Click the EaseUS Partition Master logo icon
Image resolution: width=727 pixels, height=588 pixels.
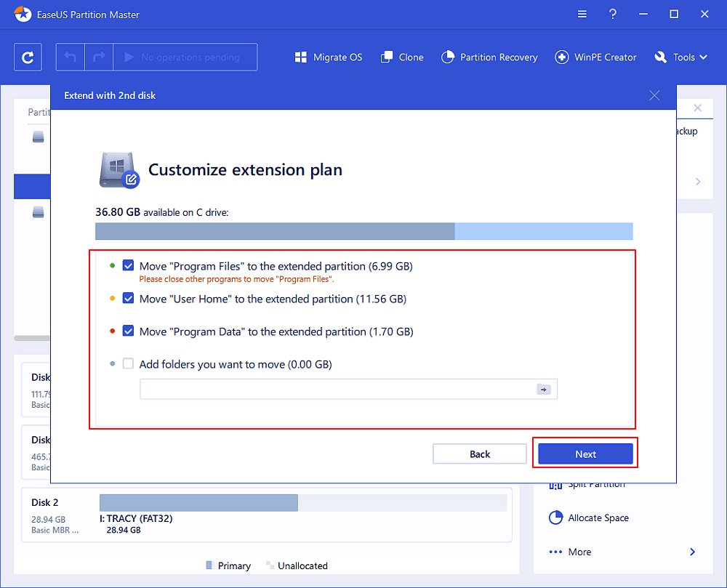click(x=23, y=14)
